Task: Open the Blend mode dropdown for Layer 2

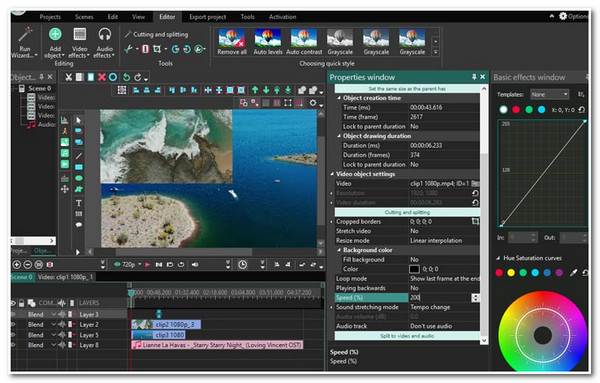Action: (54, 324)
